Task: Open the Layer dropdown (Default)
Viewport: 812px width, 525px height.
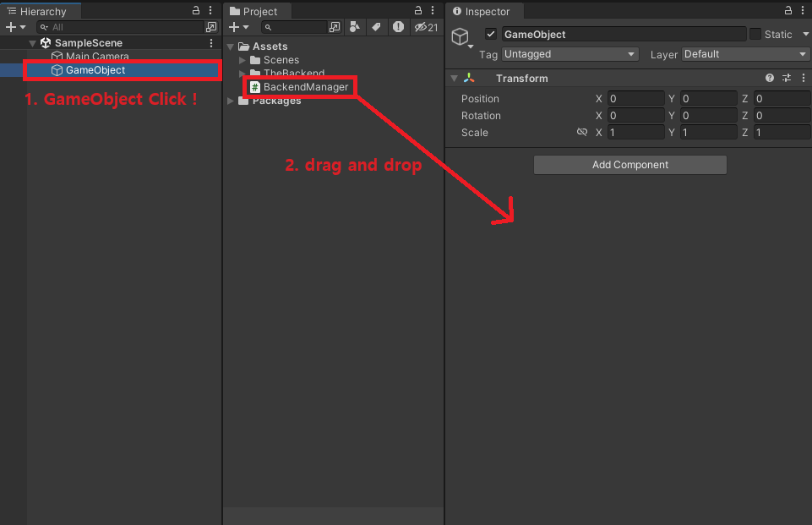Action: 746,54
